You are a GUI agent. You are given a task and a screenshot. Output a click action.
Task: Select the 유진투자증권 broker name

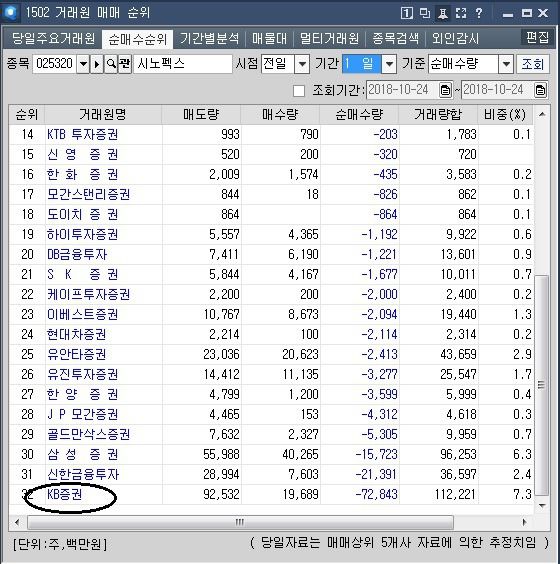[82, 374]
